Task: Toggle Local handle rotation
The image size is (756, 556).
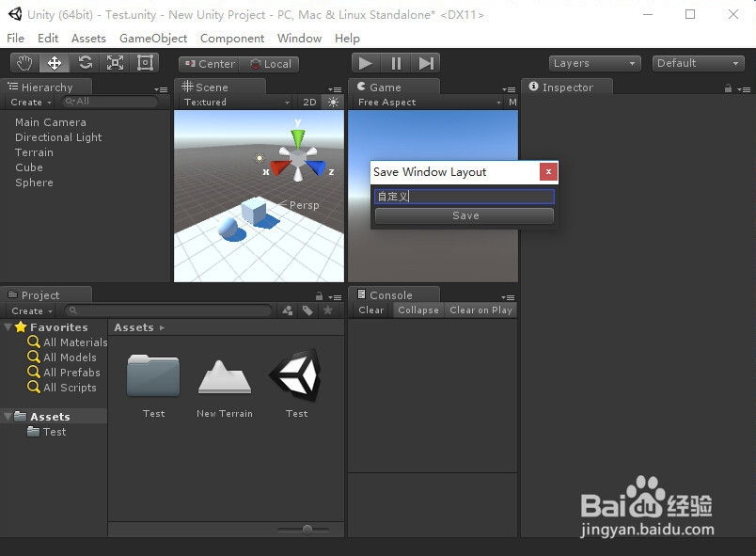Action: click(x=270, y=64)
